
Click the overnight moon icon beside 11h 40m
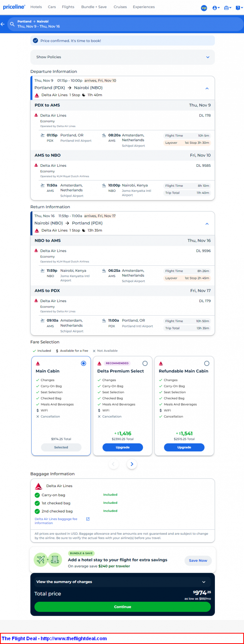pos(84,95)
